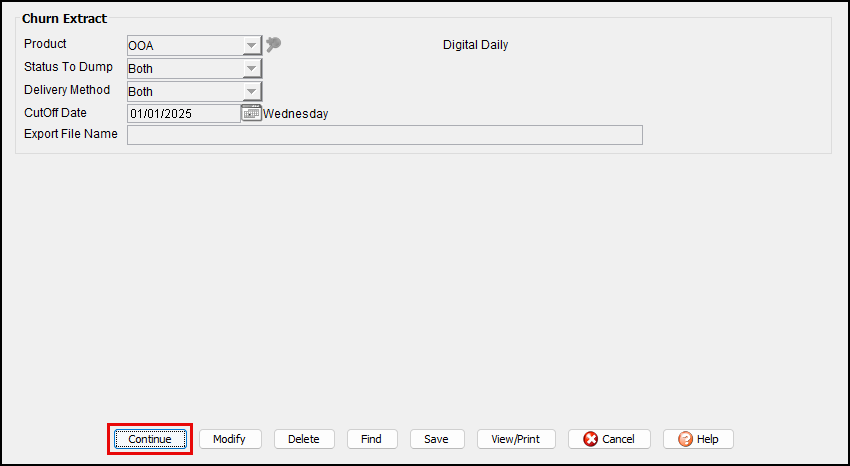Click inside the CutOff Date field
Screen dimensions: 850x466
coord(183,114)
